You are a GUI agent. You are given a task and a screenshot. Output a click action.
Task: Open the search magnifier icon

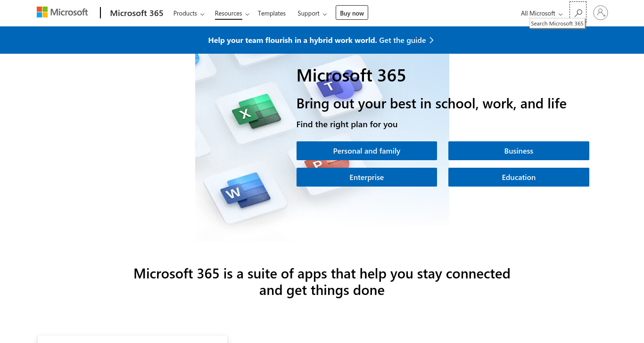(x=578, y=13)
